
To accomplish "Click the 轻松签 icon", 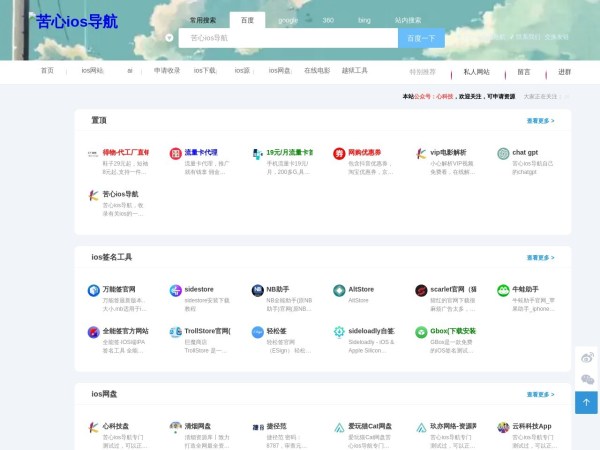I will pos(257,332).
